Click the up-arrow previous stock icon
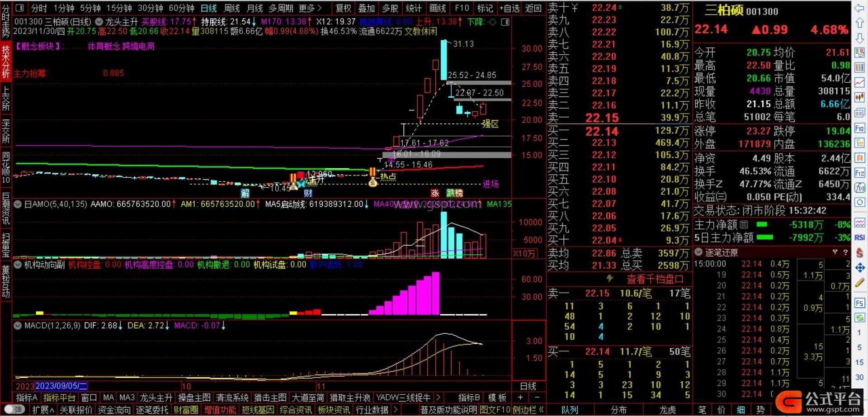The height and width of the screenshot is (417, 868). click(859, 23)
